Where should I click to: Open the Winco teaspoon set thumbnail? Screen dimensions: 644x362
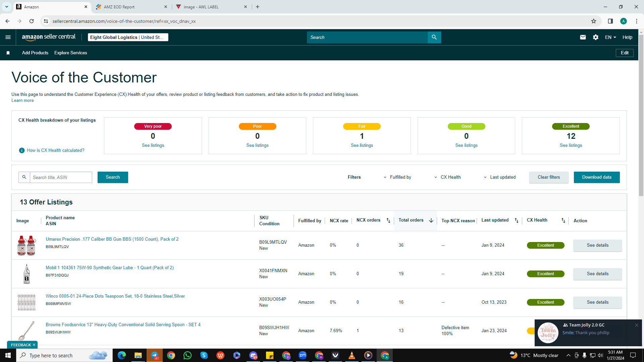point(26,302)
